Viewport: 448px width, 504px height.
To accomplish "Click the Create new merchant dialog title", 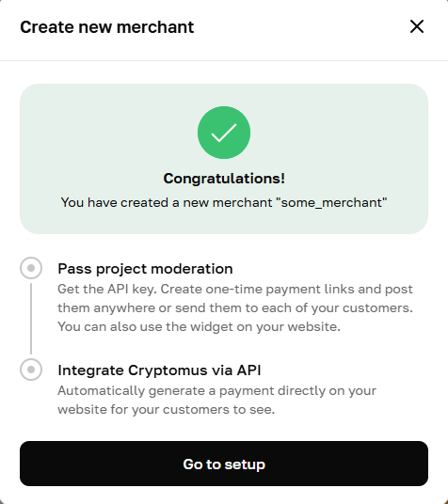I will point(107,26).
